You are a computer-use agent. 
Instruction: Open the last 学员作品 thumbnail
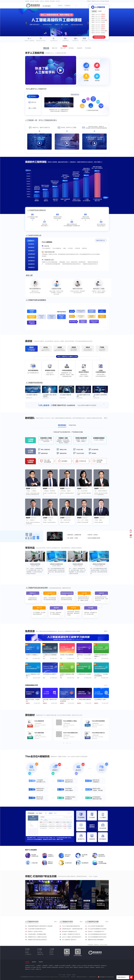(x=99, y=557)
